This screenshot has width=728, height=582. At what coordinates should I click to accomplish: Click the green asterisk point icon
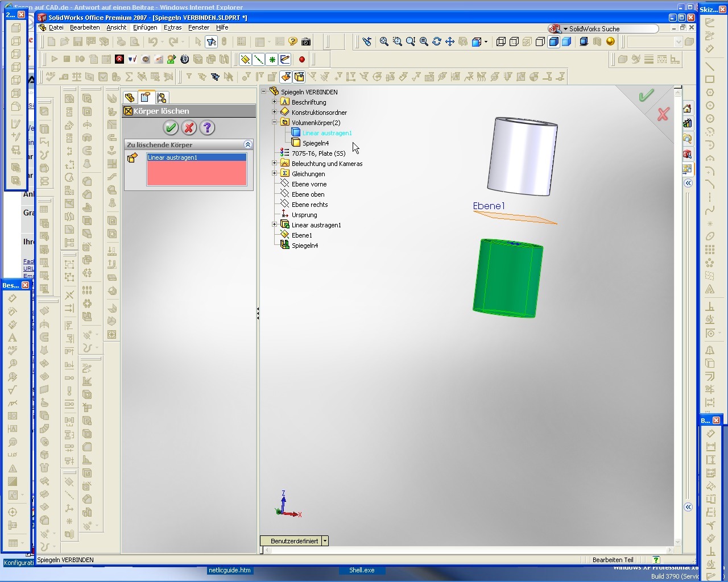(272, 59)
